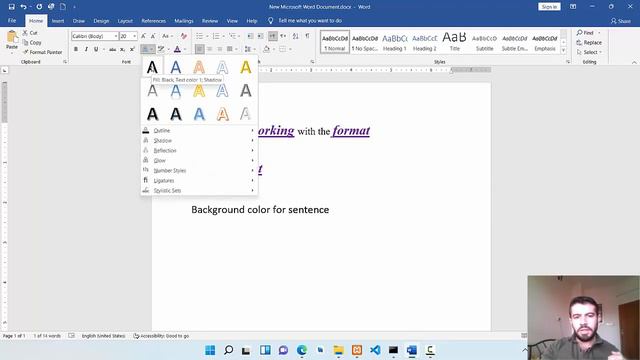Open the Font Color picker button

pos(177,49)
